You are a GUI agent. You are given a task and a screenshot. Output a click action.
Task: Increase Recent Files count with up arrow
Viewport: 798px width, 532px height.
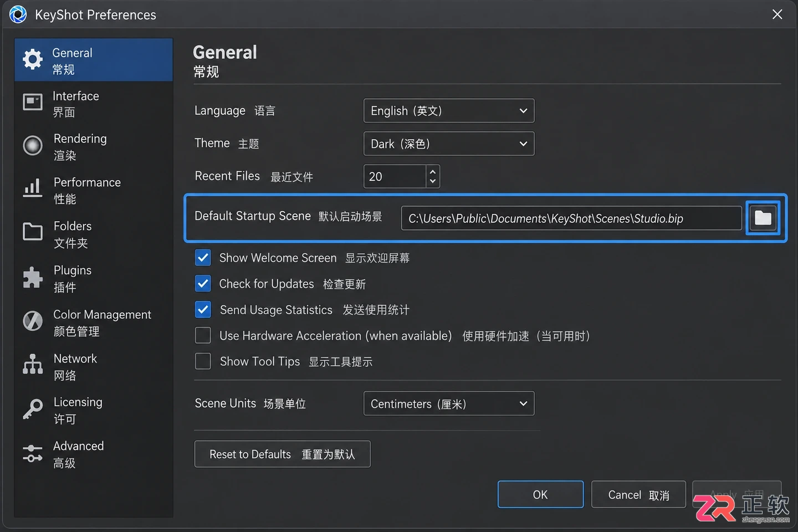[x=433, y=172]
